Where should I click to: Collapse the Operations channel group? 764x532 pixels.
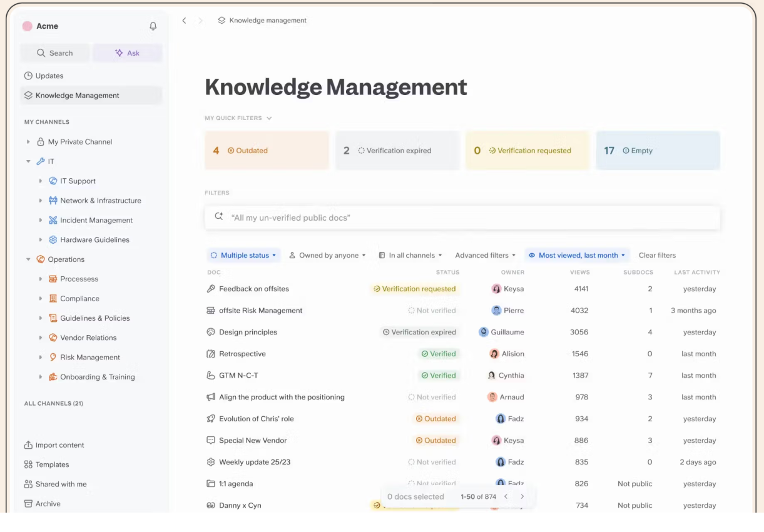point(28,259)
